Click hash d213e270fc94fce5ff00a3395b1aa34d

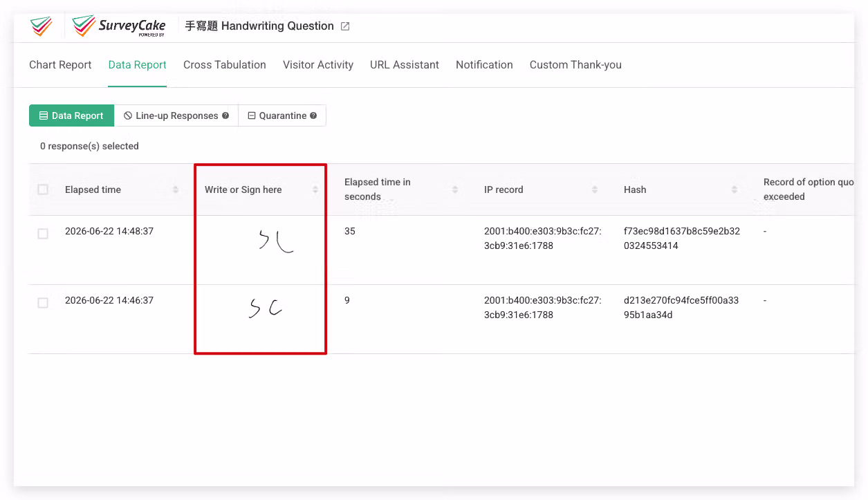click(x=681, y=308)
